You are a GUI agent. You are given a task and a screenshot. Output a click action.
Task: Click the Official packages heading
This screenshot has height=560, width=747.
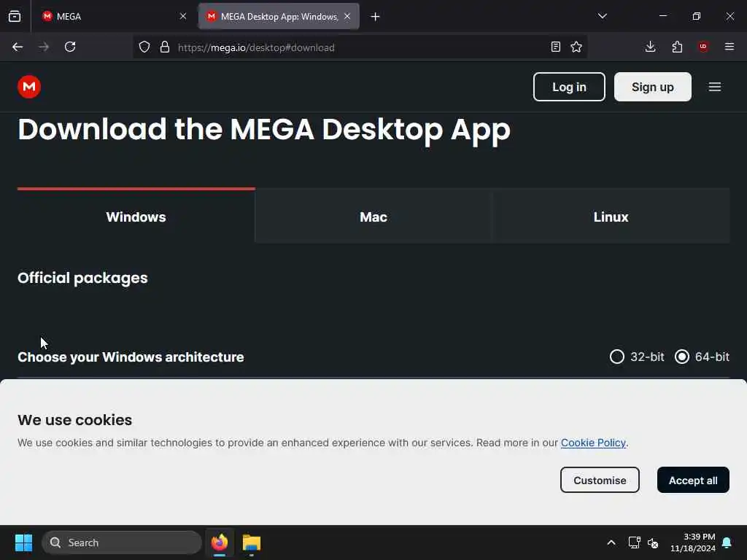click(82, 278)
